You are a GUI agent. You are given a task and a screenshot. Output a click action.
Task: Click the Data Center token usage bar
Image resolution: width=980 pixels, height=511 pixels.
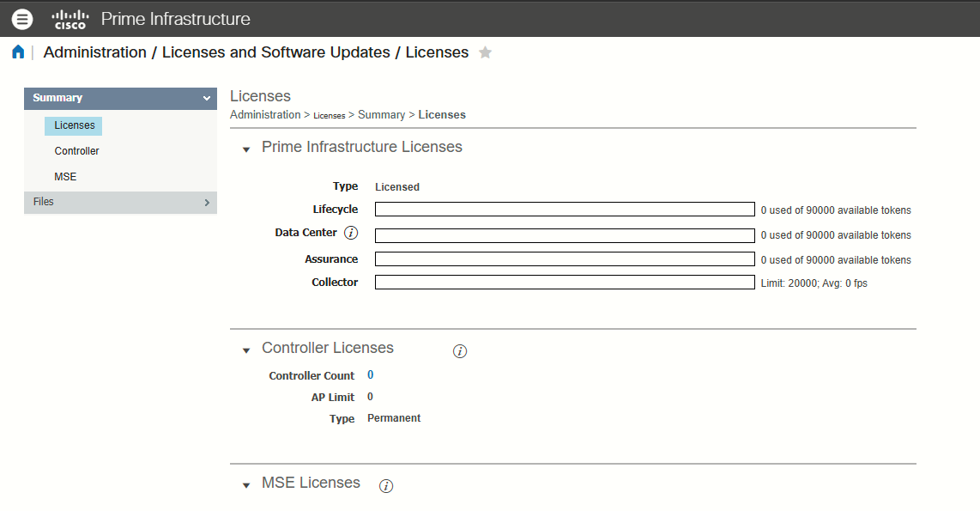coord(565,235)
